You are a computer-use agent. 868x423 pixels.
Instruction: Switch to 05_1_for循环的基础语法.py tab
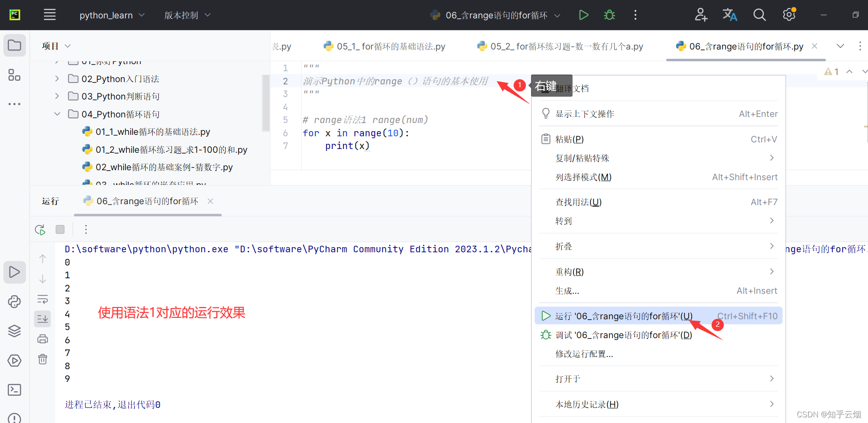[x=384, y=46]
